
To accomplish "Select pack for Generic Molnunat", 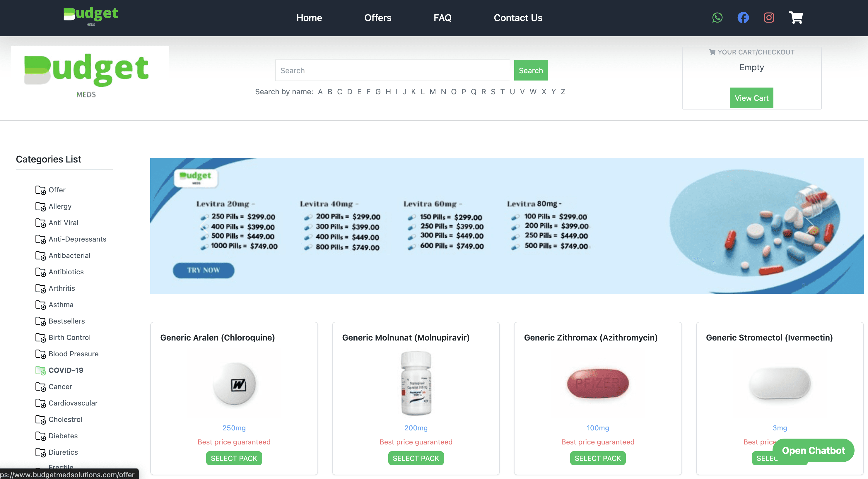I will coord(416,458).
